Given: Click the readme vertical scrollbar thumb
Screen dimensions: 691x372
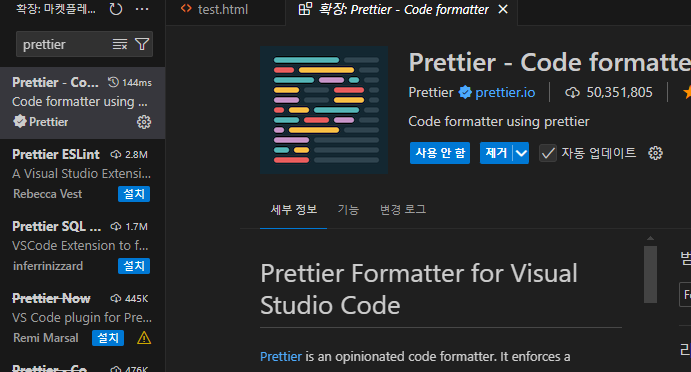Looking at the screenshot, I should point(650,274).
